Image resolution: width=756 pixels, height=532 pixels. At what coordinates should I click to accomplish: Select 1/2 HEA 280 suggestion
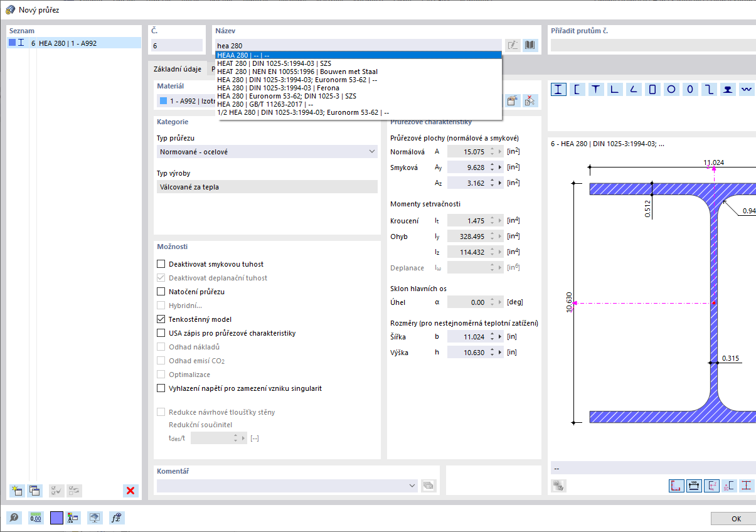(359, 112)
